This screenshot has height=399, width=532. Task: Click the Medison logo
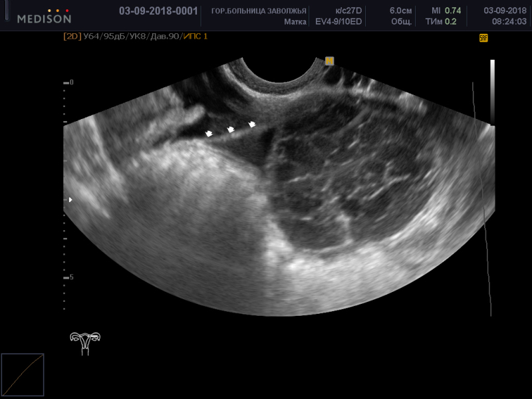point(44,17)
